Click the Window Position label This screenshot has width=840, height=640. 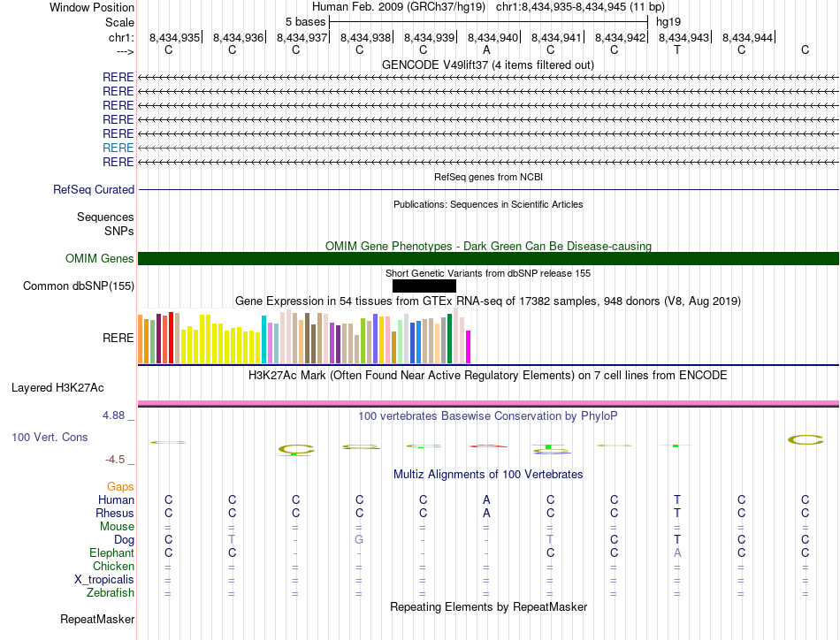pos(92,7)
